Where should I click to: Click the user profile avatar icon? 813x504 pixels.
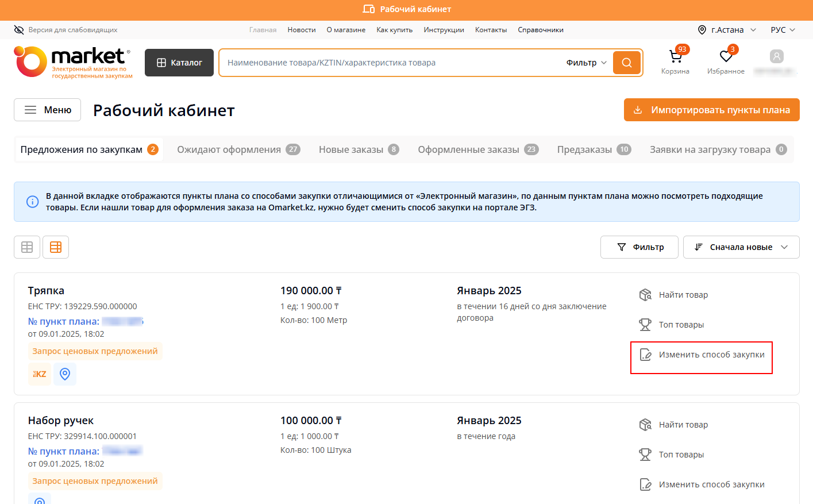point(776,56)
